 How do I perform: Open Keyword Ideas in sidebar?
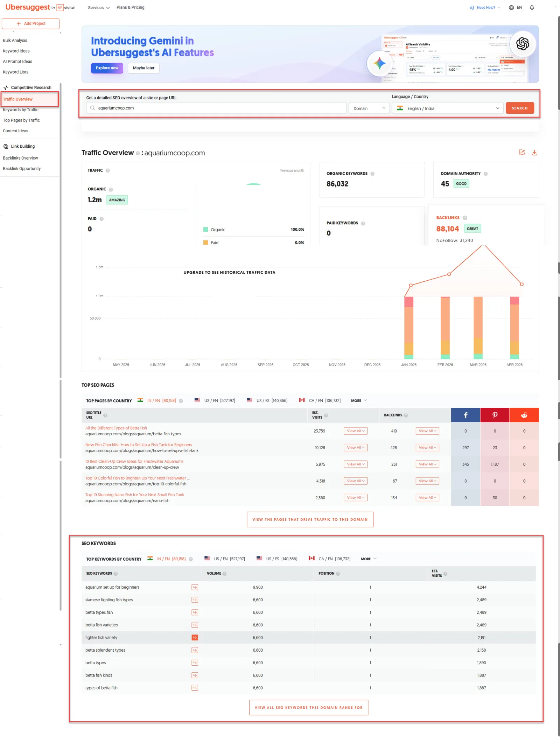16,51
